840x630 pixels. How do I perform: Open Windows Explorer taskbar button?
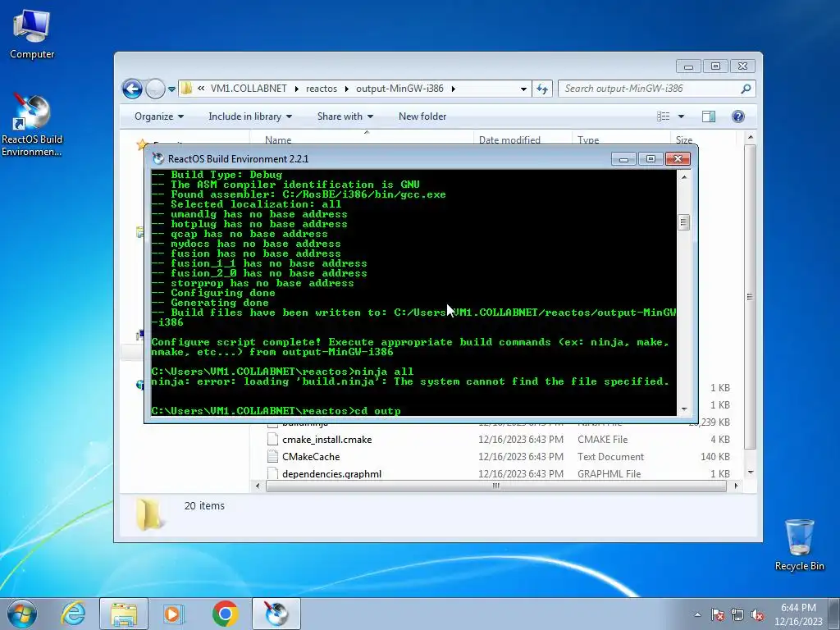tap(124, 614)
